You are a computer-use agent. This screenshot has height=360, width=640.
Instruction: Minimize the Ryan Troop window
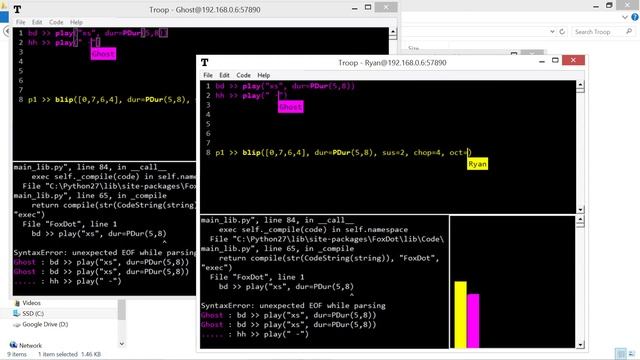[542, 61]
